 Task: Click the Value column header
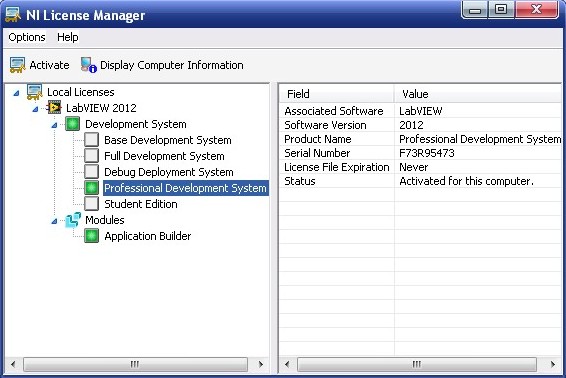pyautogui.click(x=478, y=94)
